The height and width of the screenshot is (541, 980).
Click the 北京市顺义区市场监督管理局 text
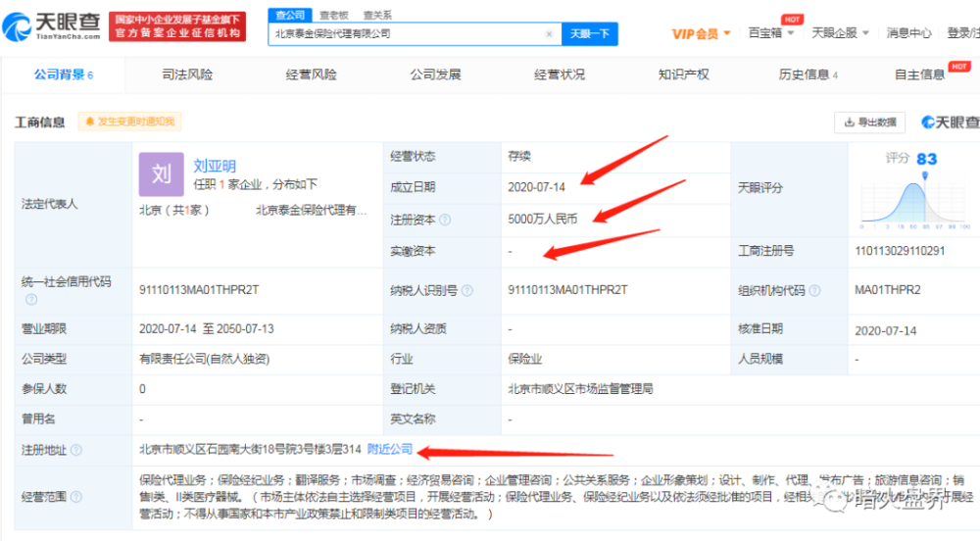(580, 388)
